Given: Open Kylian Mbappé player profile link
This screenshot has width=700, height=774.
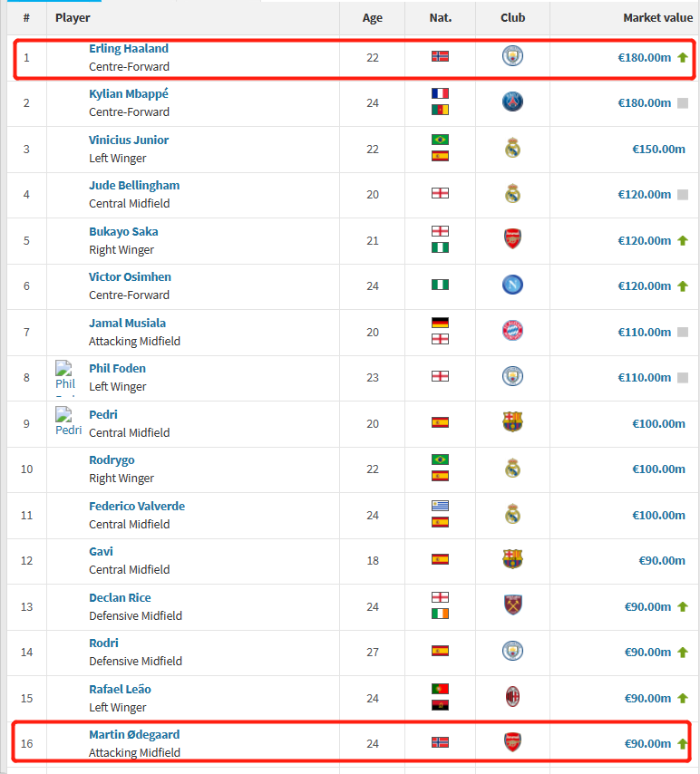Looking at the screenshot, I should 129,94.
